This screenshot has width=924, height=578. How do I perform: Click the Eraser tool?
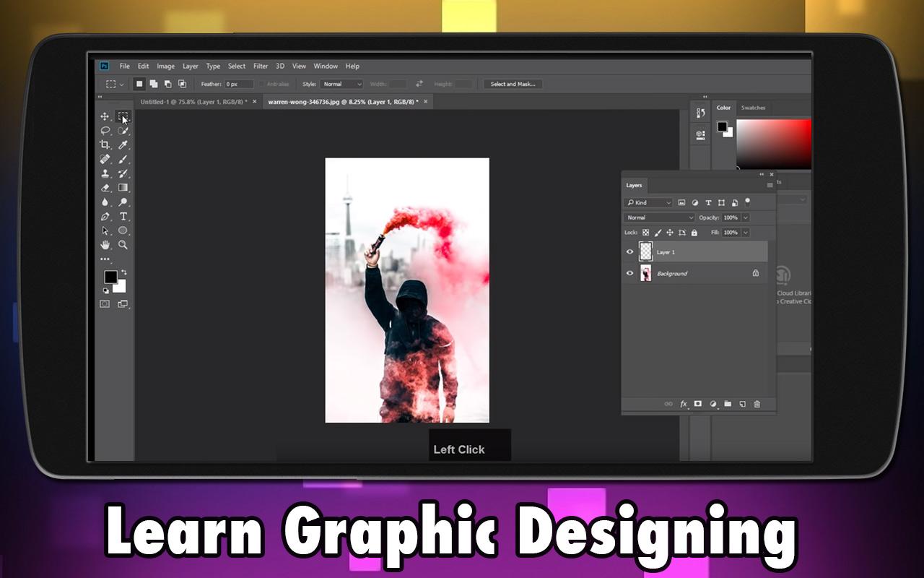coord(105,188)
